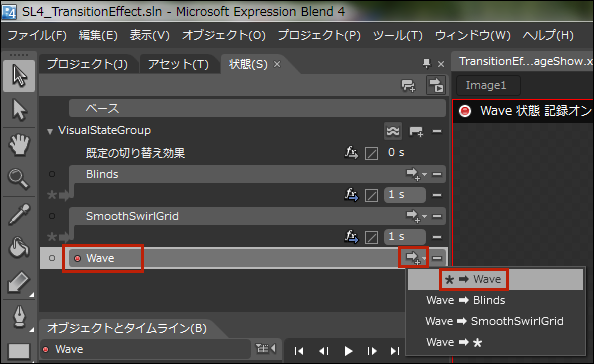The image size is (594, 364).
Task: Toggle transition effect box for SmoothSwirlGrid transition
Action: tap(371, 237)
